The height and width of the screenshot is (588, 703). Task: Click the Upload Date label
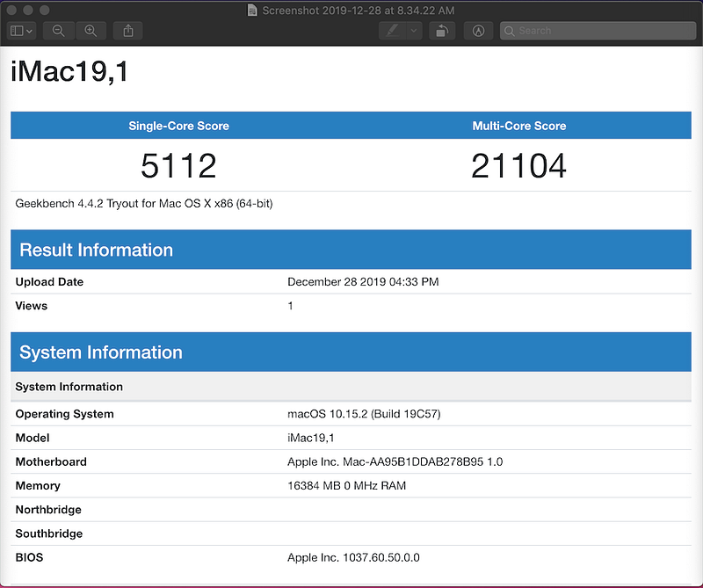pos(49,281)
